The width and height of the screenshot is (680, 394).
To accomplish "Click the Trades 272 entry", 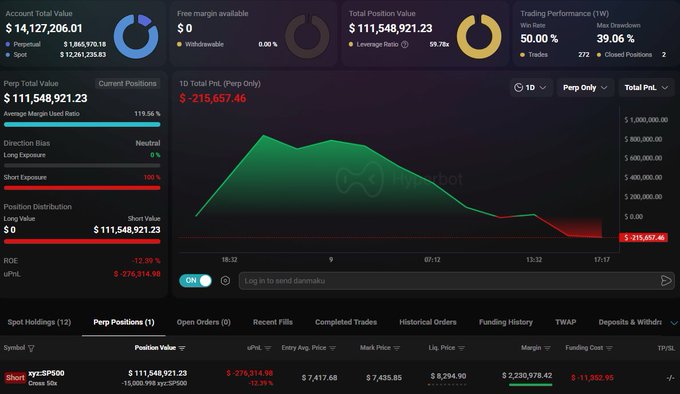I will coord(555,55).
